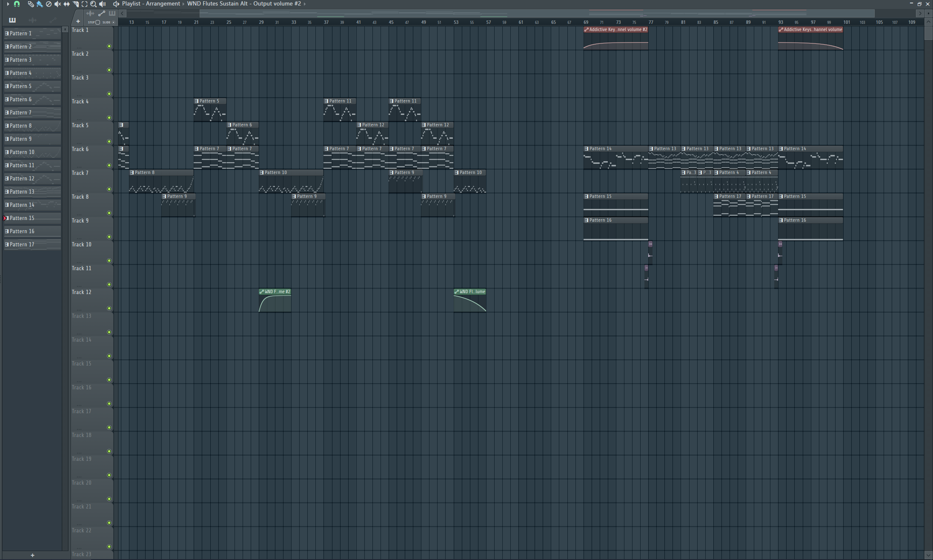Select the Slice tool
The width and height of the screenshot is (933, 560).
(x=75, y=4)
